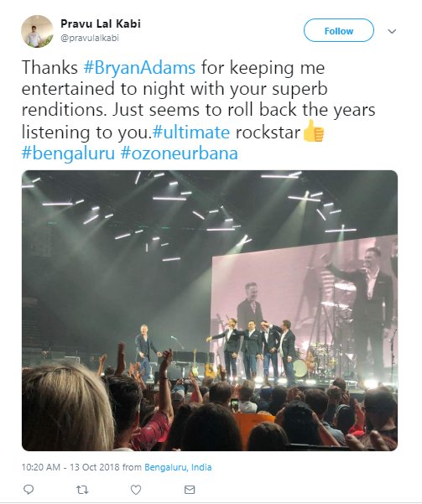The height and width of the screenshot is (504, 422).
Task: View the concert photo in full
Action: pyautogui.click(x=210, y=310)
